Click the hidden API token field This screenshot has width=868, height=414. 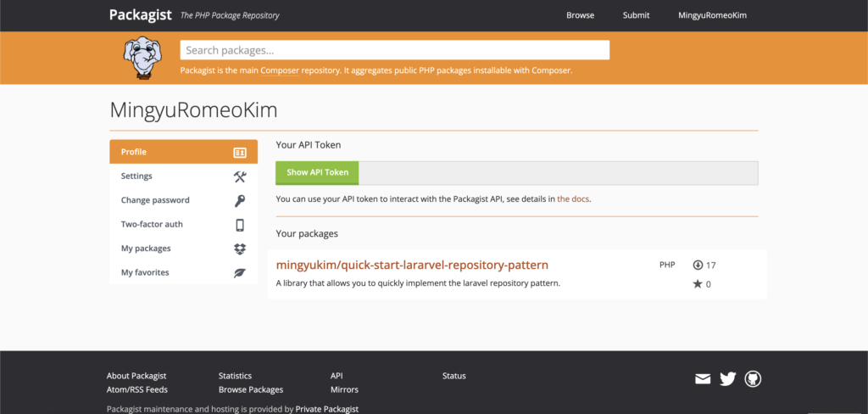click(x=559, y=173)
